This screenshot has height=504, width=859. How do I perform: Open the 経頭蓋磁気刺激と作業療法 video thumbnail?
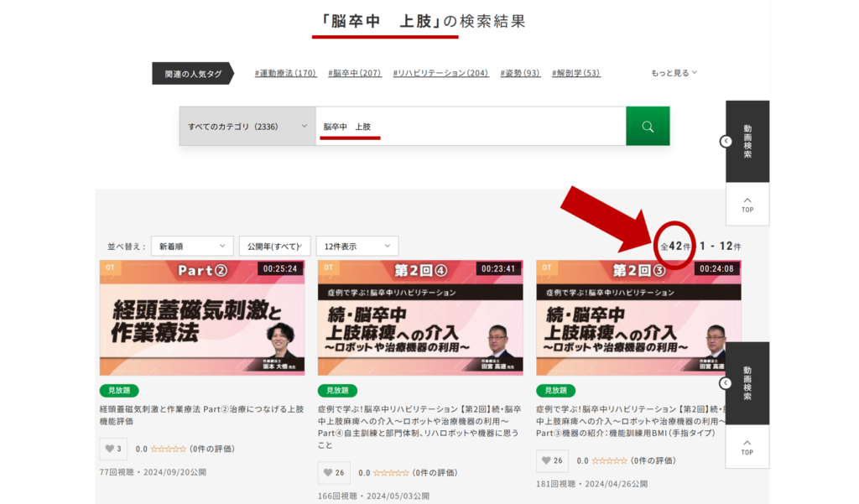pyautogui.click(x=202, y=318)
